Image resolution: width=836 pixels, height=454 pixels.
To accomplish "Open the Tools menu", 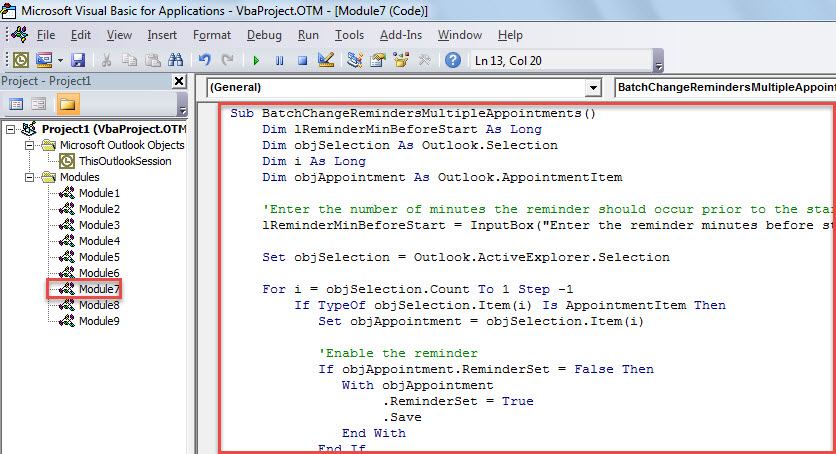I will 349,35.
